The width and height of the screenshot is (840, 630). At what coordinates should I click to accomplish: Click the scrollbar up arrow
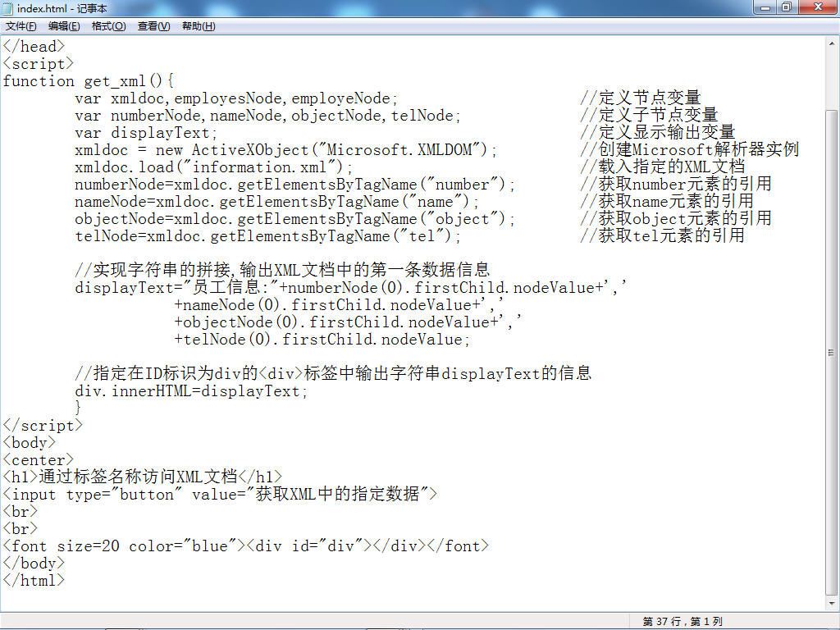point(832,44)
